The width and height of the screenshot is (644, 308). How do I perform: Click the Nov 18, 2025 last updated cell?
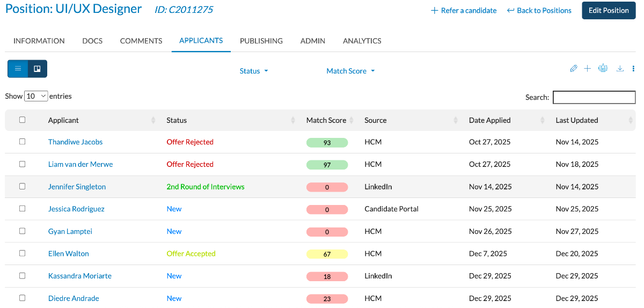[x=577, y=164]
